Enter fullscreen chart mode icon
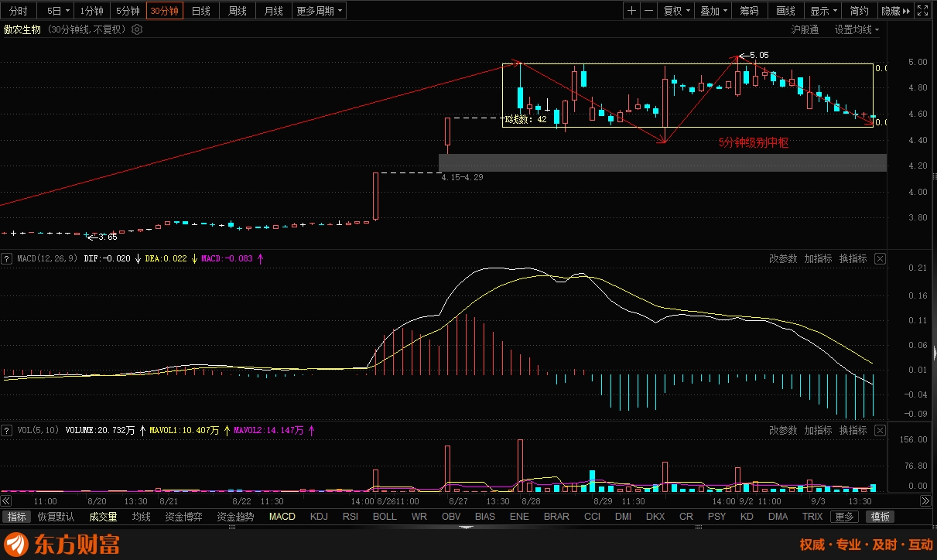The width and height of the screenshot is (937, 560). click(922, 11)
